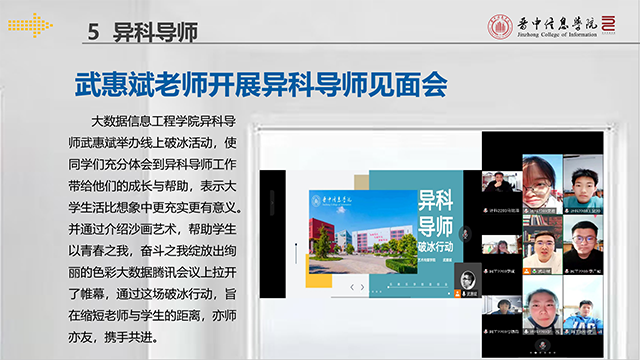
Task: Click the line '大数据信息工程学院异科导'
Action: click(163, 121)
